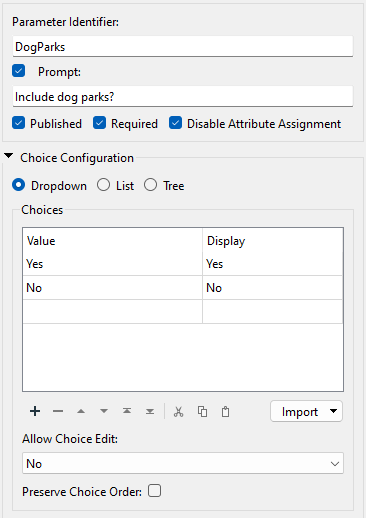Click the Parameter Identifier field DogParks
Screen dimensions: 366x518
(x=183, y=46)
